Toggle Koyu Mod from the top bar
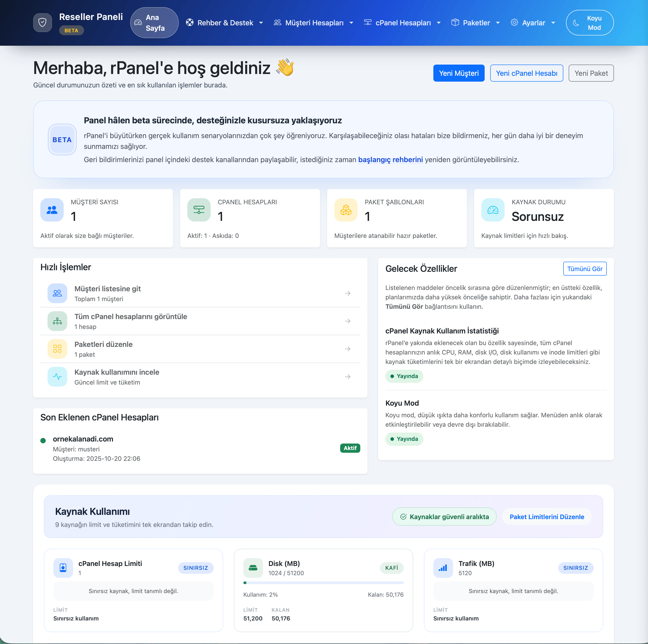Image resolution: width=648 pixels, height=644 pixels. [590, 22]
